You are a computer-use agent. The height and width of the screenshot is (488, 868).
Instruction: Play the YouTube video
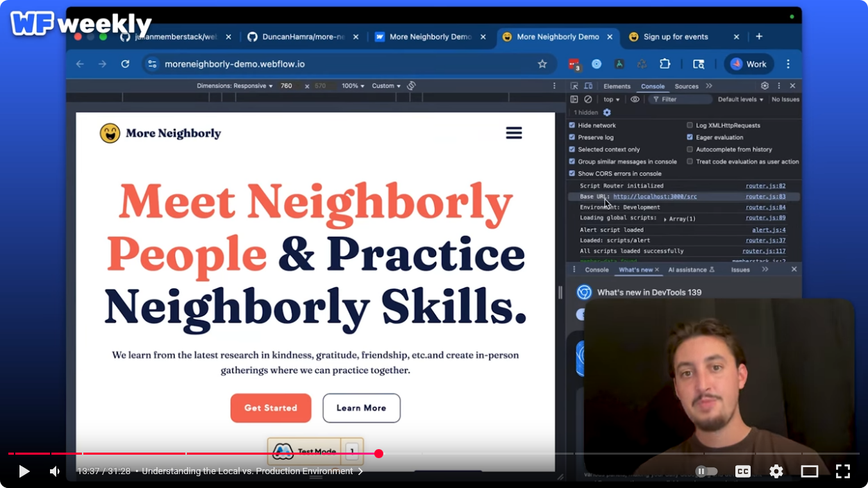click(x=24, y=471)
